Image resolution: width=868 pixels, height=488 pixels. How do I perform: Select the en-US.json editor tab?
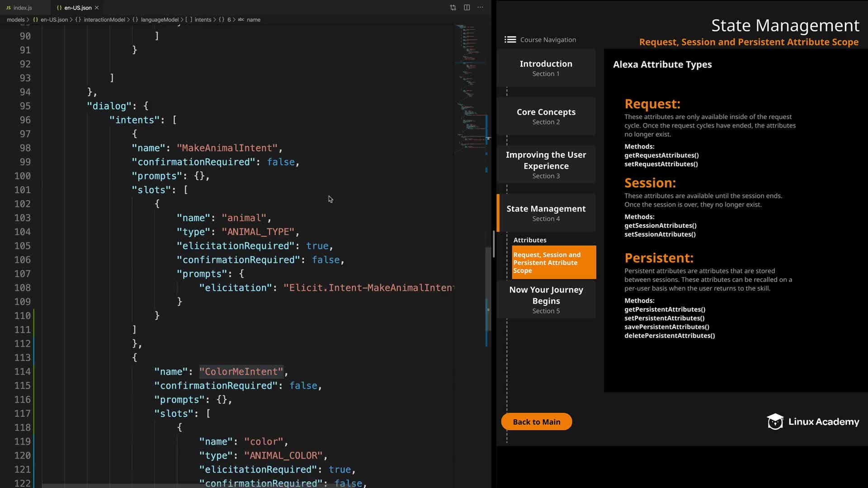[x=77, y=8]
